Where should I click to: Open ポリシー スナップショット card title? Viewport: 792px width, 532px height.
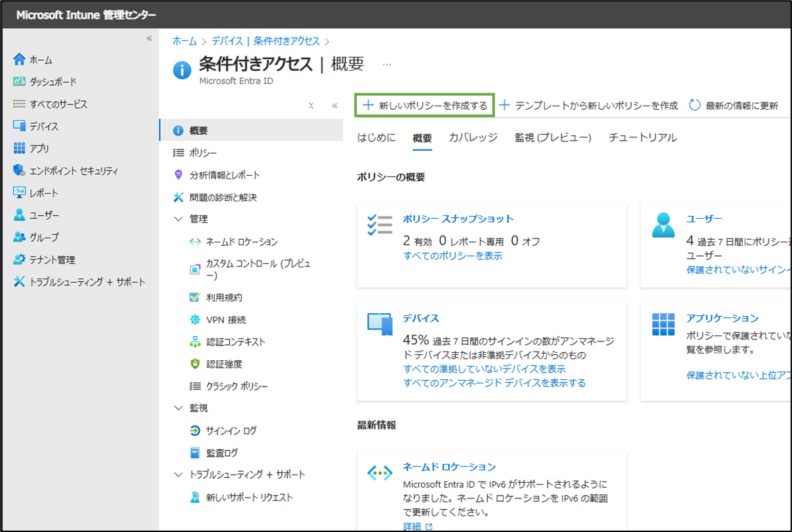click(x=458, y=219)
